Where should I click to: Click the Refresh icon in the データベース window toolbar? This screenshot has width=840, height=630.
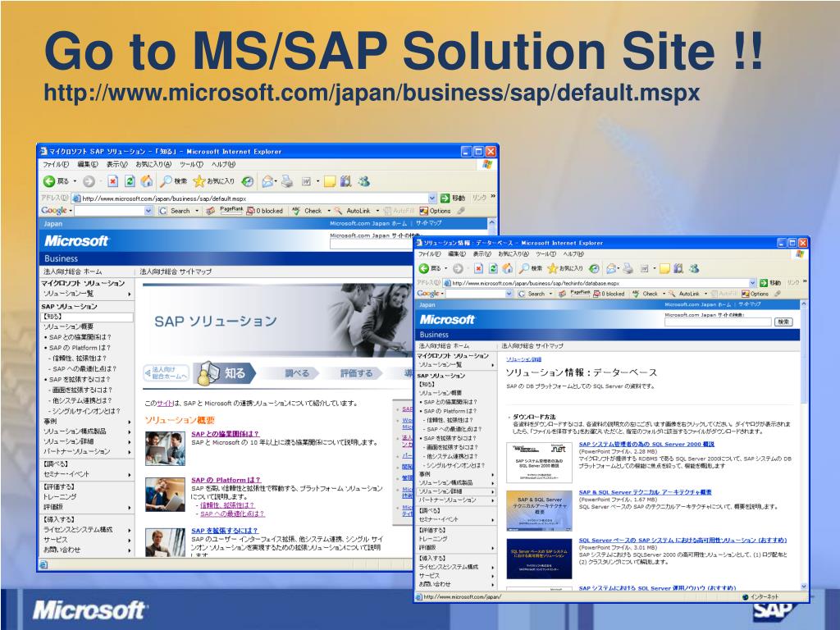(x=492, y=267)
